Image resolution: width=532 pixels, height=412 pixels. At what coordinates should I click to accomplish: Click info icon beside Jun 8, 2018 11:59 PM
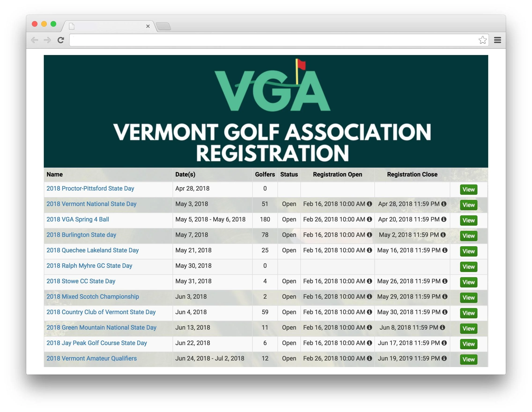(x=442, y=327)
